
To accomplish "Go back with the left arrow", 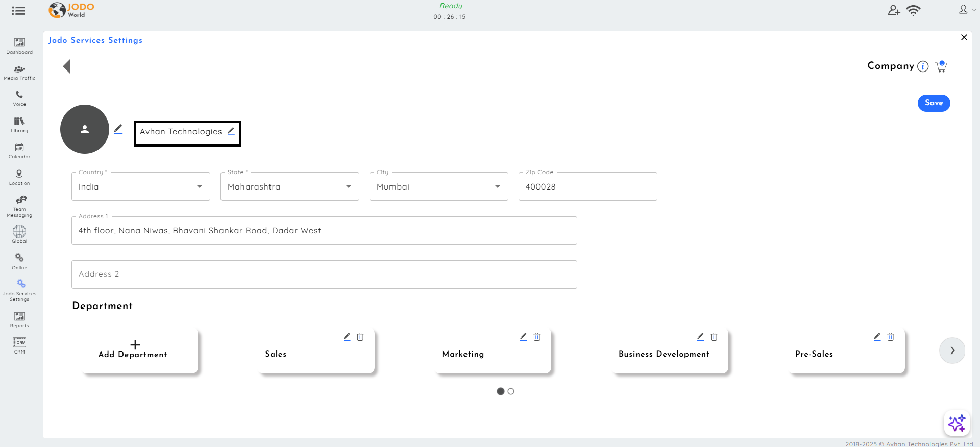I will (67, 66).
